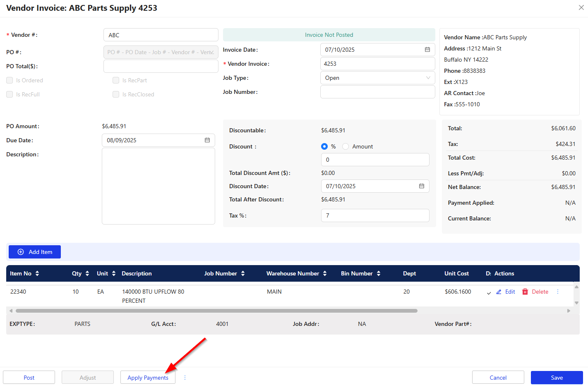Click the up arrow of the table vertical scrollbar

pos(576,287)
